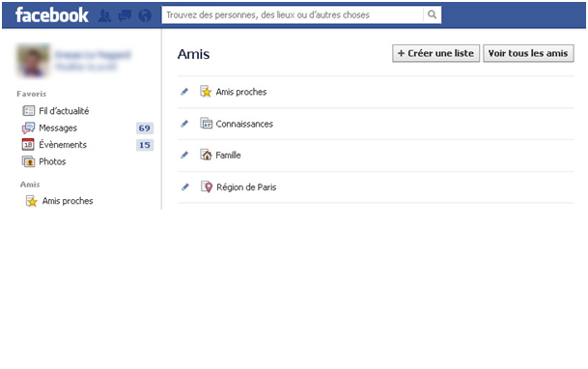Click the search magnifier button
Viewport: 588px width, 369px height.
tap(432, 14)
